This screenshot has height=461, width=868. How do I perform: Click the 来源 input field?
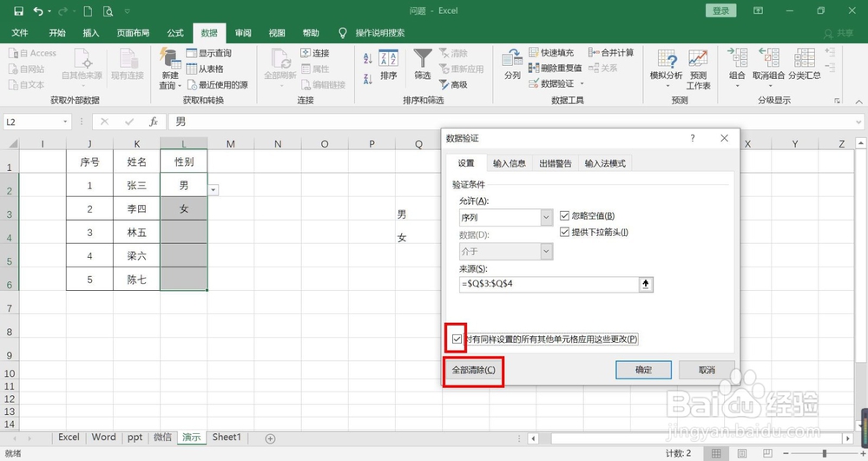click(x=549, y=284)
